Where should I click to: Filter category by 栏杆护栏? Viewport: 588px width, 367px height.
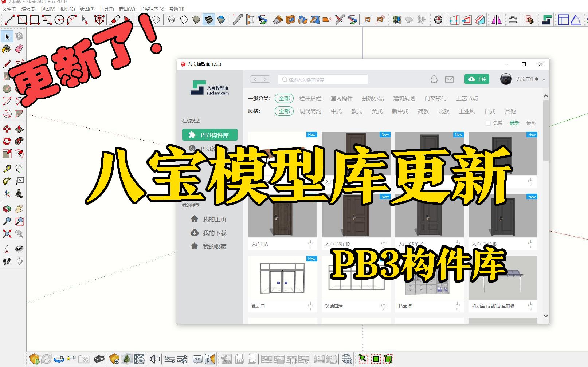click(310, 99)
